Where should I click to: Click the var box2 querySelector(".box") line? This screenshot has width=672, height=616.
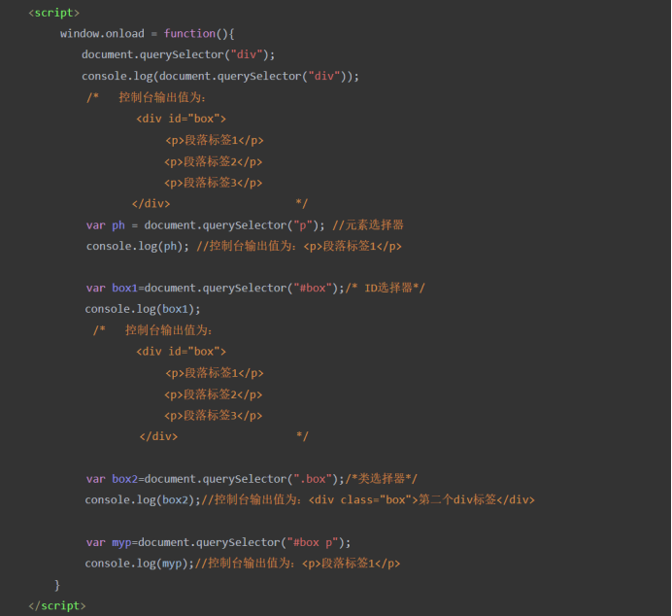point(252,479)
